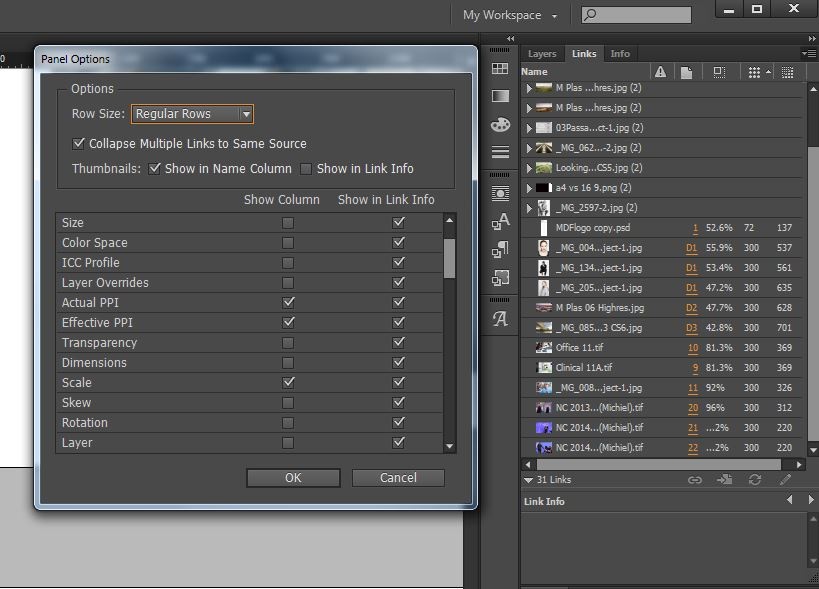819x589 pixels.
Task: Enable Show Column for Dimensions
Action: click(288, 362)
